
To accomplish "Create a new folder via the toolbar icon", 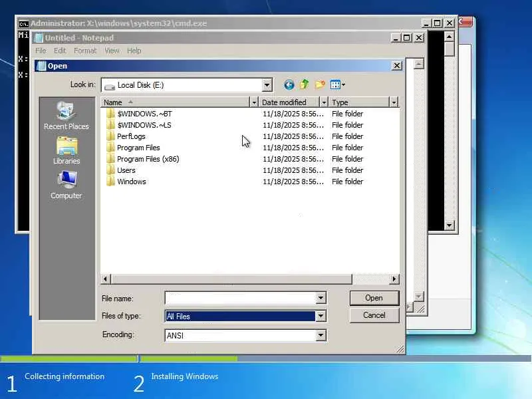I will [320, 84].
